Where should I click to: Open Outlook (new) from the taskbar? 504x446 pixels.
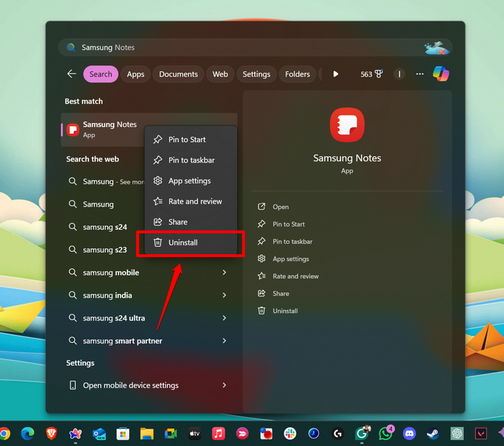[x=99, y=434]
